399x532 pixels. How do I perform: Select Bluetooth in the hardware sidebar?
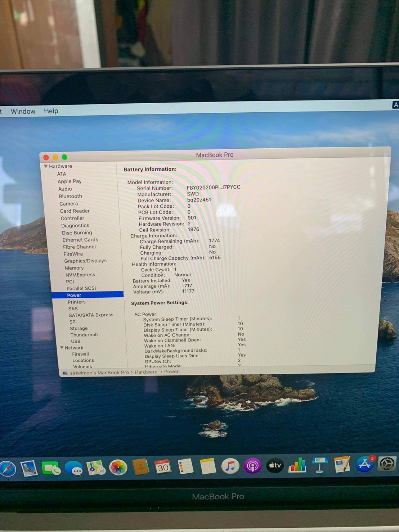[x=70, y=196]
